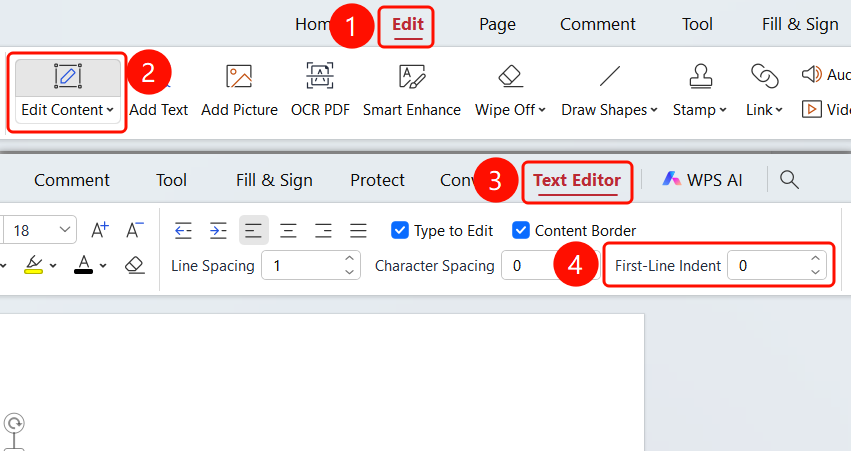The width and height of the screenshot is (851, 451).
Task: Click the Add Picture icon
Action: [239, 76]
